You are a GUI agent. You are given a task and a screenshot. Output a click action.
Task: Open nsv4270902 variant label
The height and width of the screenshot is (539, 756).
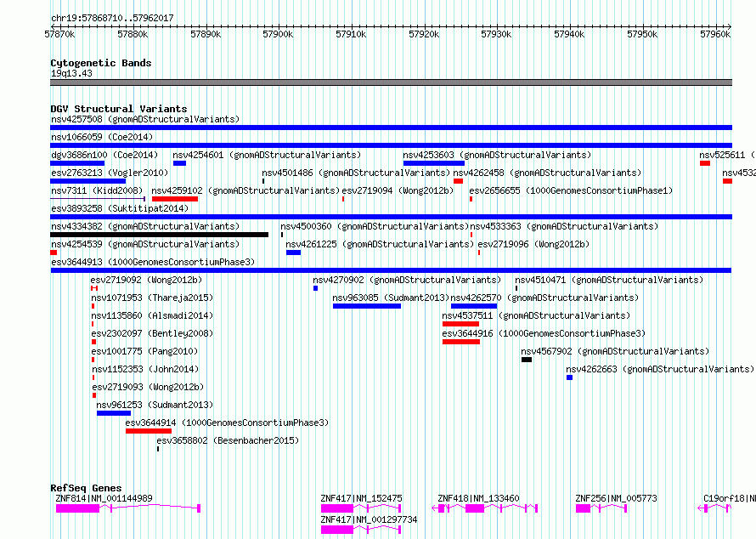click(x=406, y=280)
